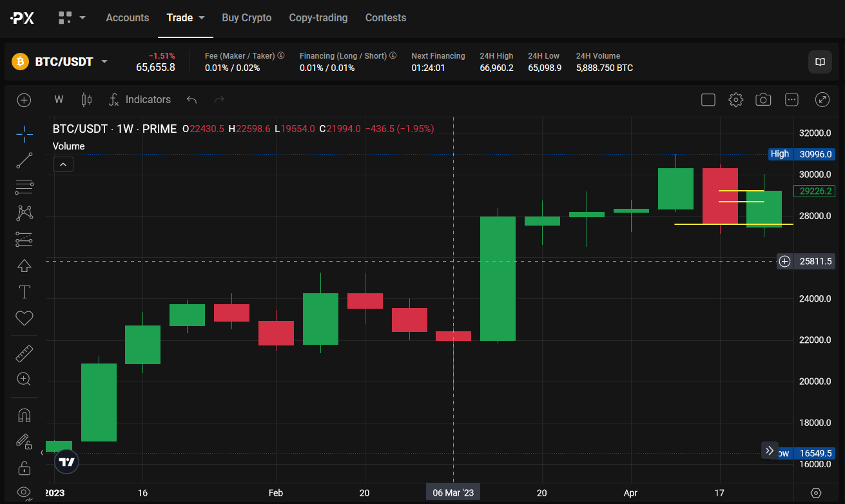Screen dimensions: 845x504
Task: Select the Fibonacci retracement tool
Action: 24,187
